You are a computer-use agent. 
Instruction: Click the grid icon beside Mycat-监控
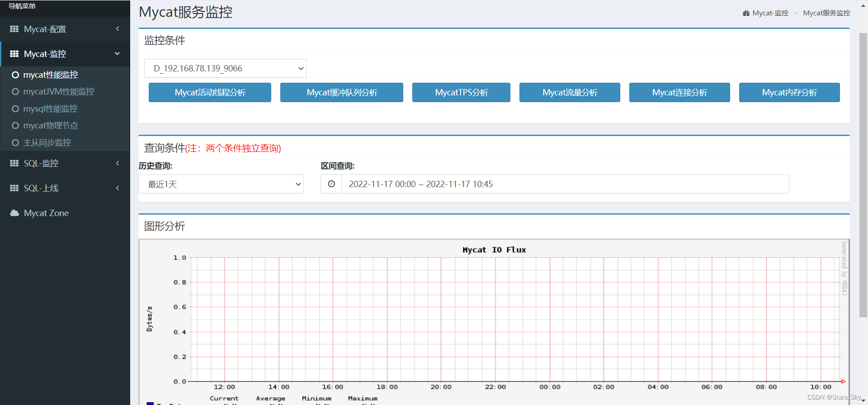point(14,54)
